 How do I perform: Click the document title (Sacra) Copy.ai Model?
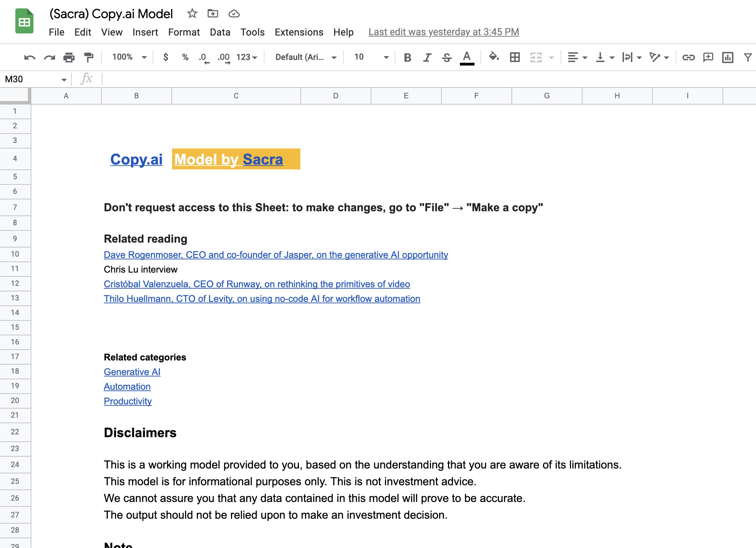point(111,14)
